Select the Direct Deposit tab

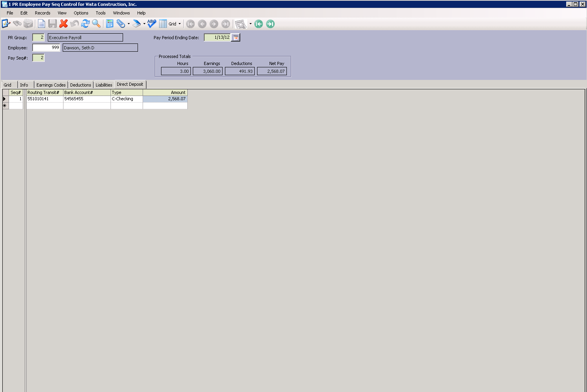[x=130, y=84]
